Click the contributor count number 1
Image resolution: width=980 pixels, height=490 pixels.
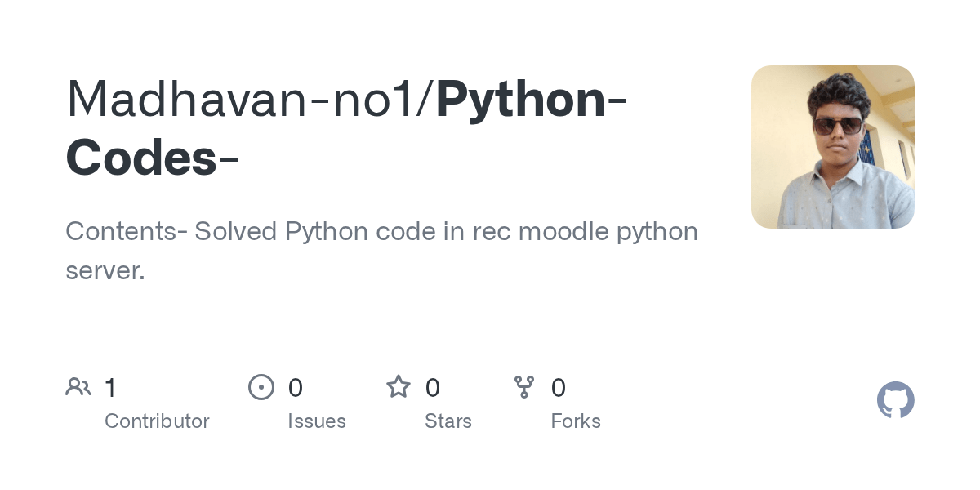click(110, 387)
